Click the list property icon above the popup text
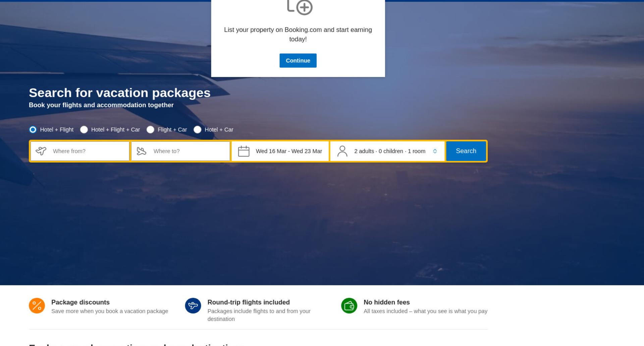 click(300, 7)
